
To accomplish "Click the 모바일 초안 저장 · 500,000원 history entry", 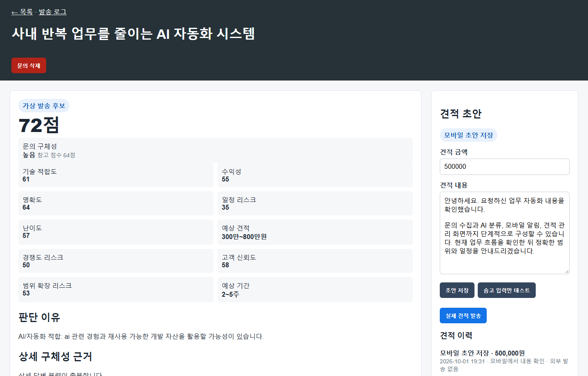I will tap(482, 353).
